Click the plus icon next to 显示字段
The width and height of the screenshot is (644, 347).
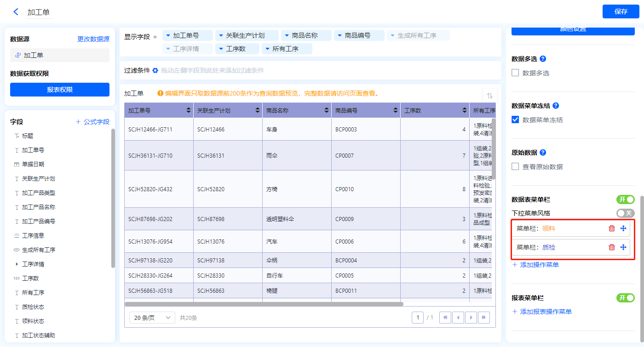click(155, 37)
